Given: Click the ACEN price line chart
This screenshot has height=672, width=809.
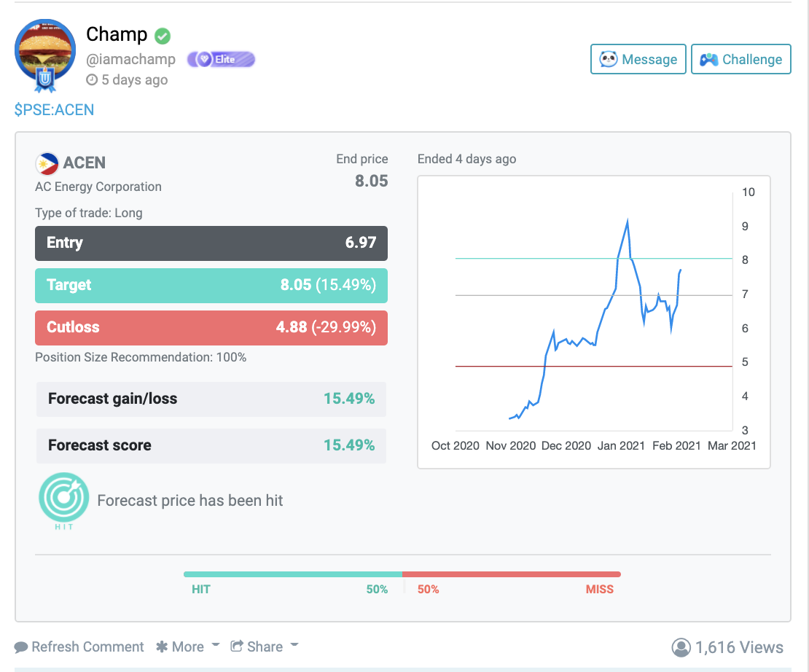Looking at the screenshot, I should coord(594,322).
